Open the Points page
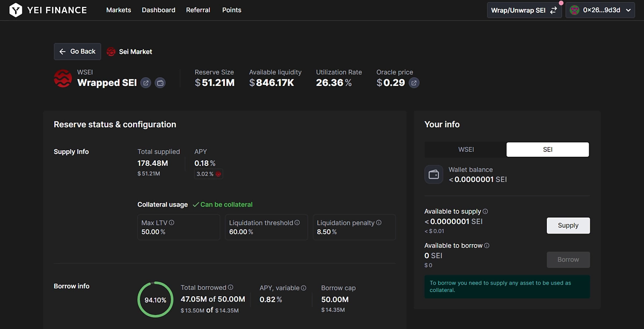This screenshot has height=329, width=644. pos(232,10)
